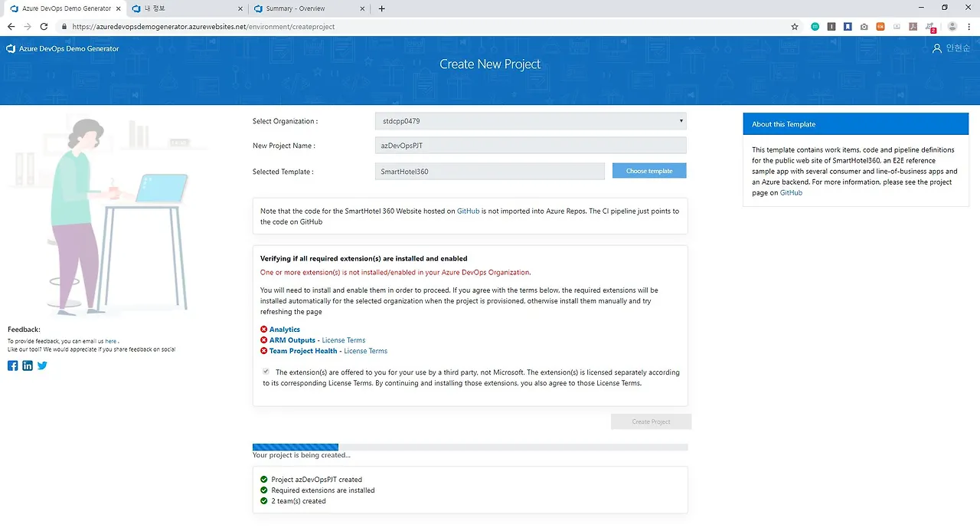Click the PDF Acrobat extension icon
Image resolution: width=980 pixels, height=531 pixels.
[913, 26]
